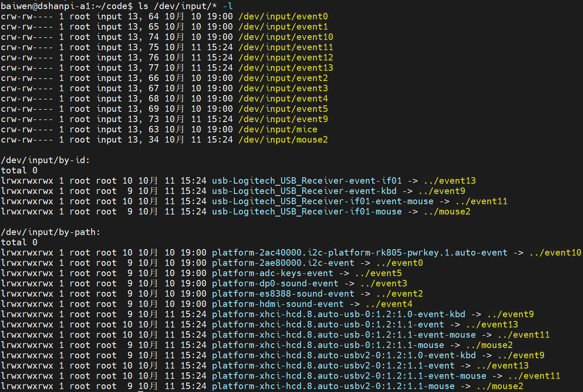The height and width of the screenshot is (392, 583).
Task: Click the usb-Logitech_USB_Receiver-if01-mouse symlink name
Action: tap(307, 212)
